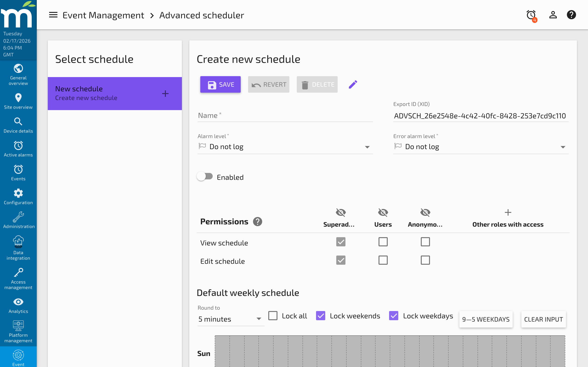Open the user account icon

click(553, 15)
